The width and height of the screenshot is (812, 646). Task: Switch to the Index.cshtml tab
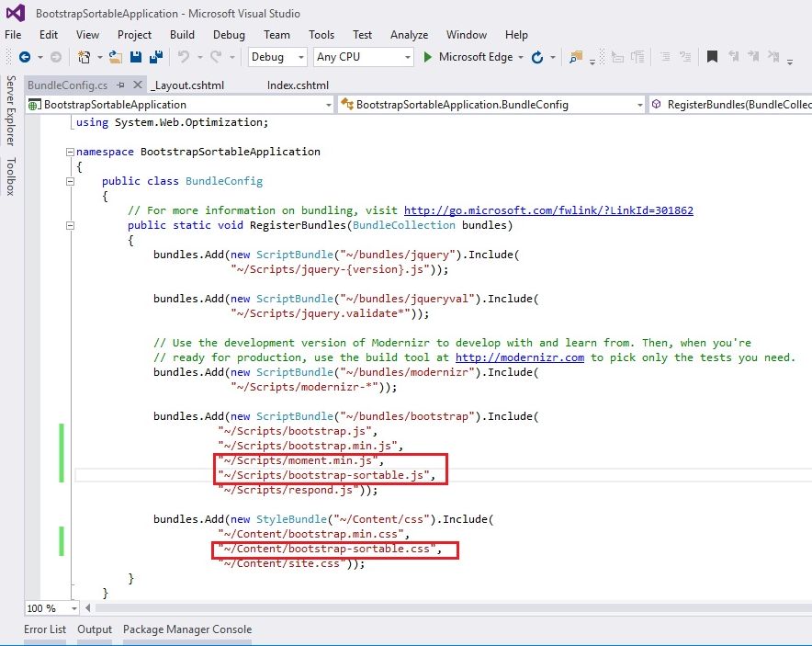297,85
